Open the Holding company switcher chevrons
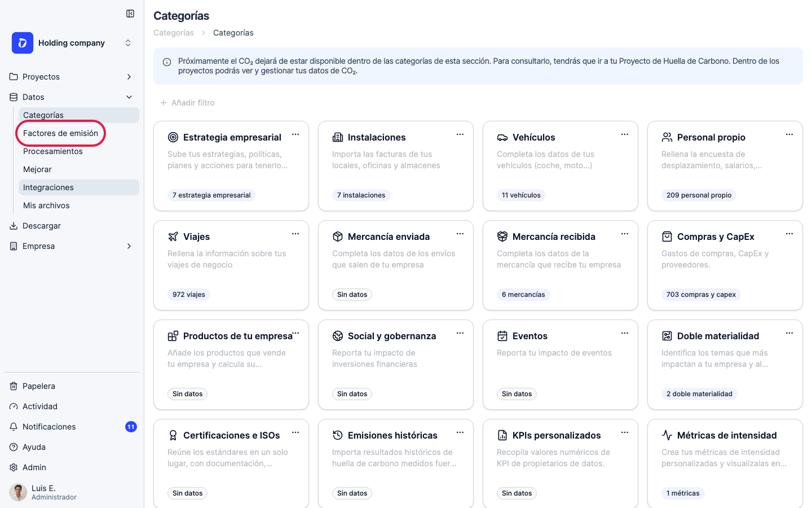 coord(128,43)
